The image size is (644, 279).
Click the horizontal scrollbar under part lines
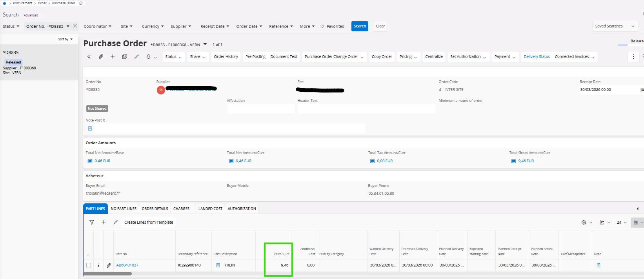(x=107, y=274)
